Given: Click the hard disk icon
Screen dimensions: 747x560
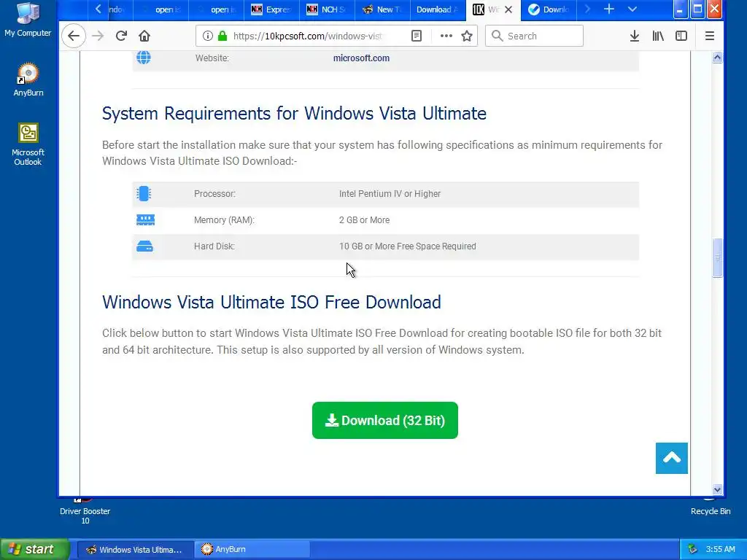Looking at the screenshot, I should tap(145, 246).
